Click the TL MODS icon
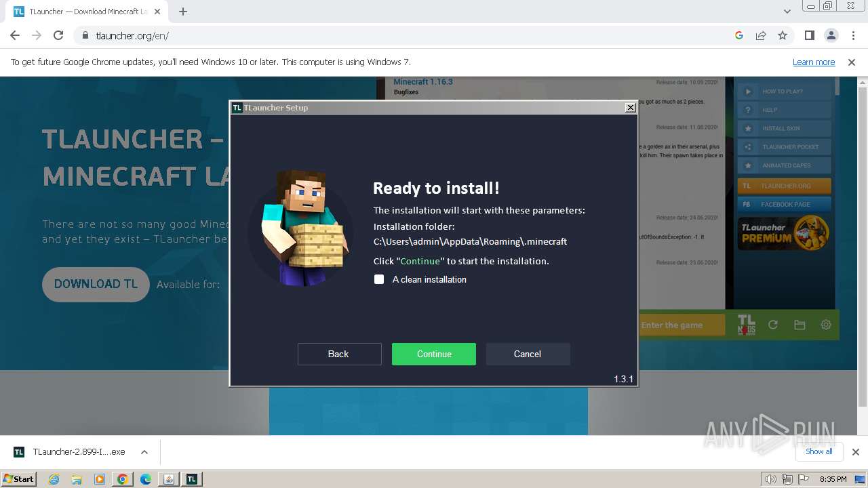Viewport: 868px width, 488px height. pyautogui.click(x=746, y=325)
